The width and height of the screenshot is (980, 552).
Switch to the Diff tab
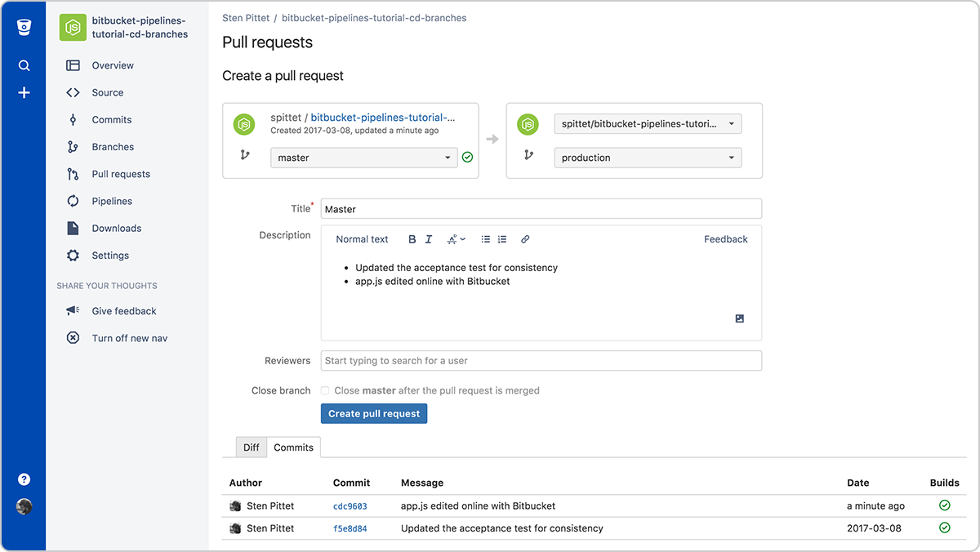(x=251, y=447)
